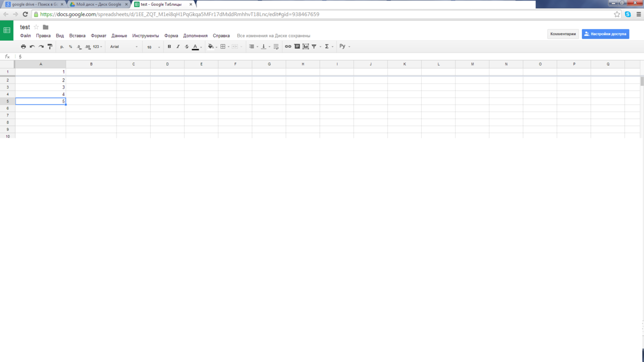
Task: Expand the font size 10 dropdown
Action: coord(153,47)
